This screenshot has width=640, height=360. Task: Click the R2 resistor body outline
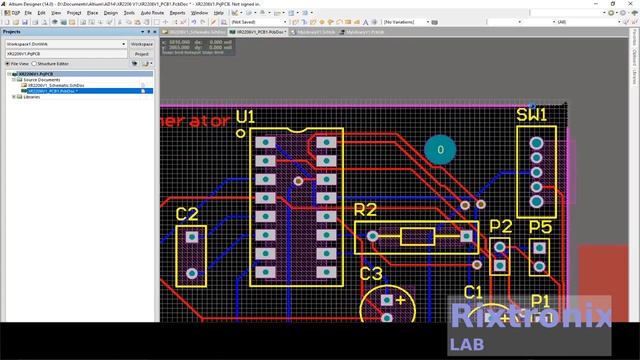click(417, 237)
